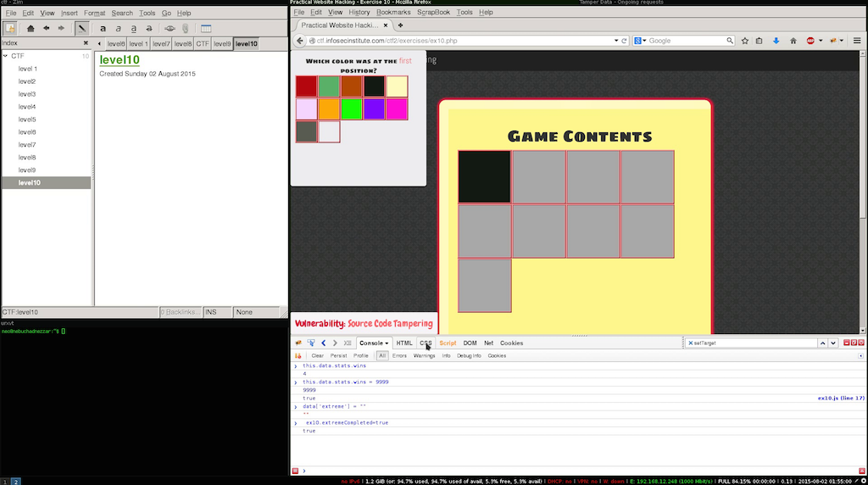Show bookmarks list clipboard icon in Firefox
The image size is (868, 485).
[759, 41]
